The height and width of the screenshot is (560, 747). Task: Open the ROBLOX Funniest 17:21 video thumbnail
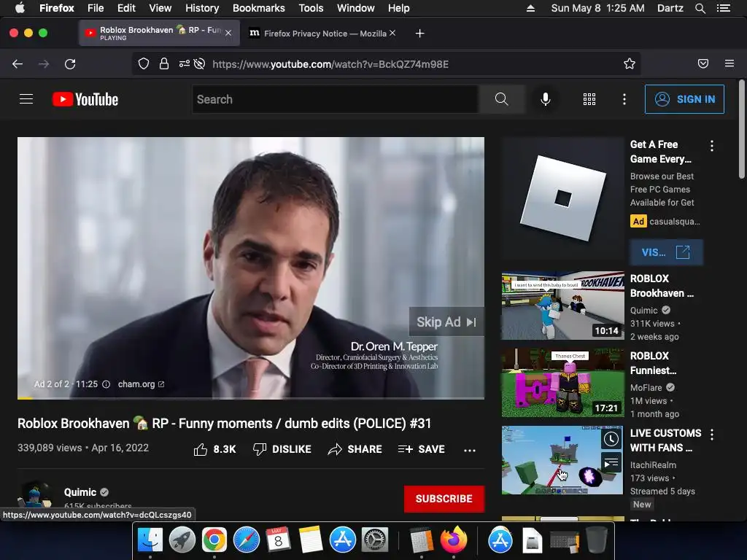tap(562, 383)
